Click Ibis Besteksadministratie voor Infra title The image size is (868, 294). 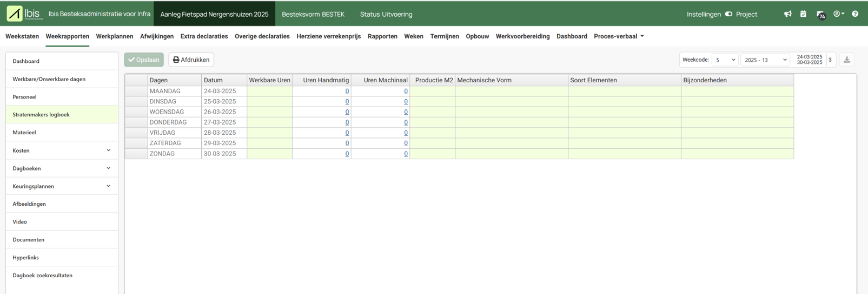pyautogui.click(x=100, y=14)
